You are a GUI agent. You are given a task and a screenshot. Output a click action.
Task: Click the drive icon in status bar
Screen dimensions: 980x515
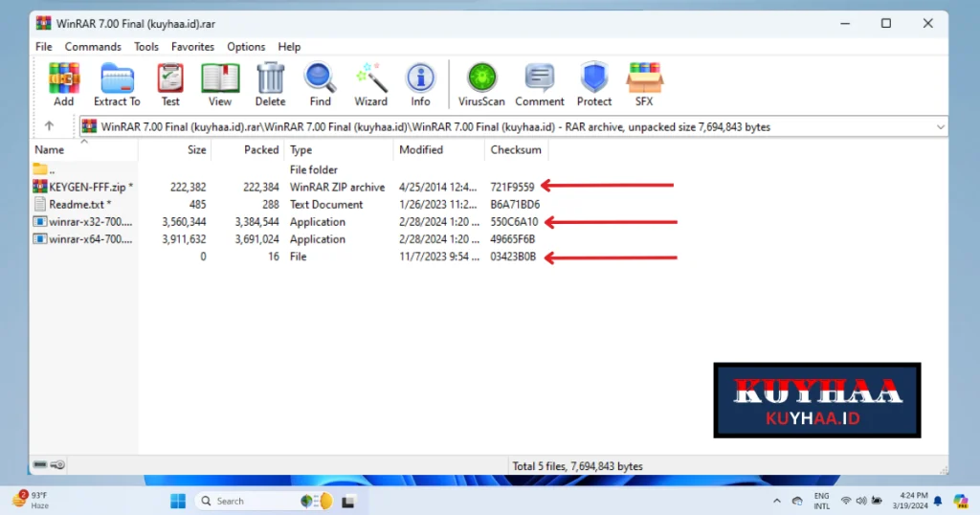click(x=40, y=464)
